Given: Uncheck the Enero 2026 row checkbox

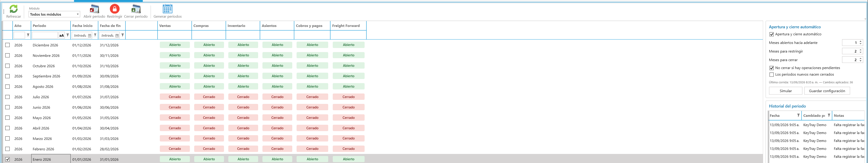Looking at the screenshot, I should click(x=7, y=159).
